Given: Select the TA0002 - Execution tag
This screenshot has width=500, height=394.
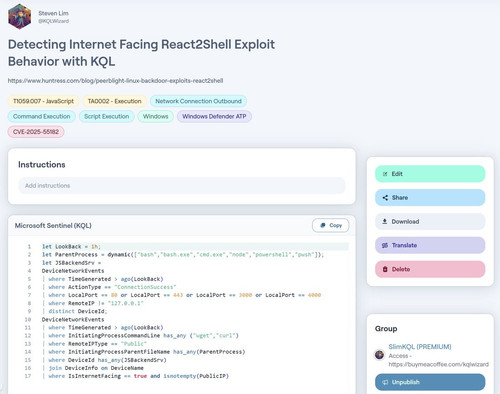Looking at the screenshot, I should pyautogui.click(x=114, y=101).
